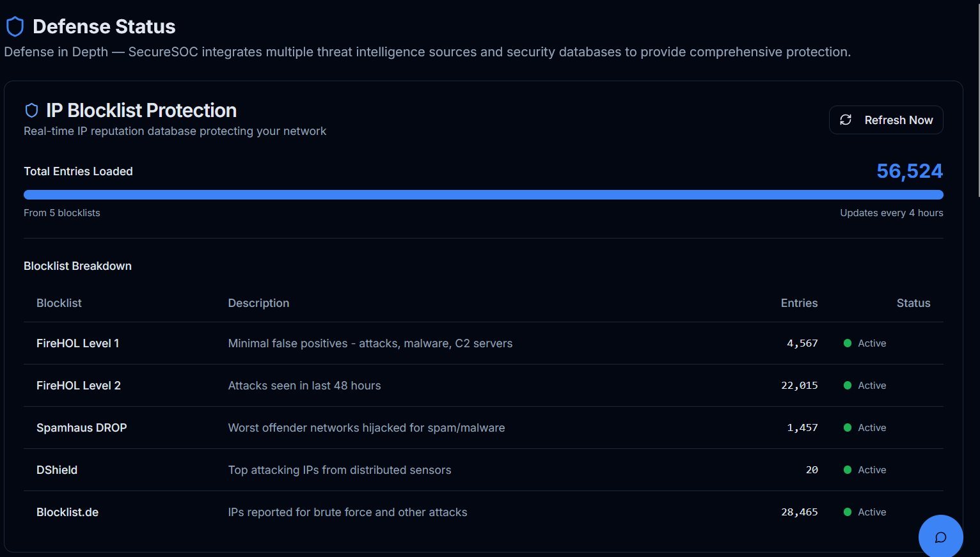Image resolution: width=980 pixels, height=557 pixels.
Task: Click the green status dot for DShield
Action: [x=847, y=469]
